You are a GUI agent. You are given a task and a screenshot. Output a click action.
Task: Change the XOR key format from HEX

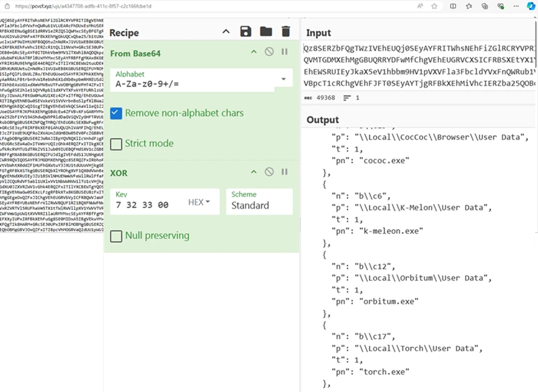(x=199, y=201)
